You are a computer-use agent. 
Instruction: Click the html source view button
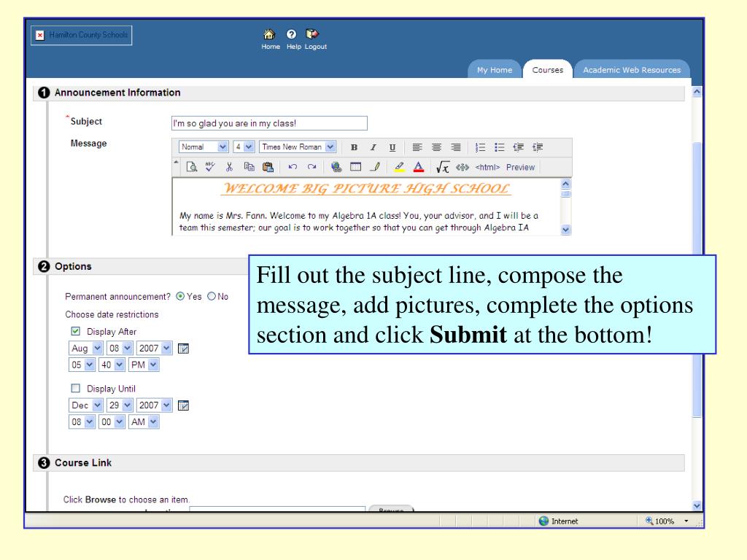tap(487, 167)
